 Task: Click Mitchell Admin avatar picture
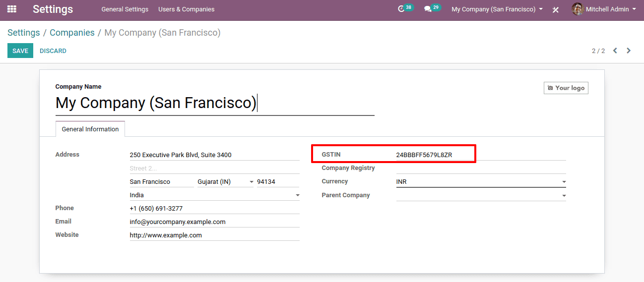pos(578,9)
